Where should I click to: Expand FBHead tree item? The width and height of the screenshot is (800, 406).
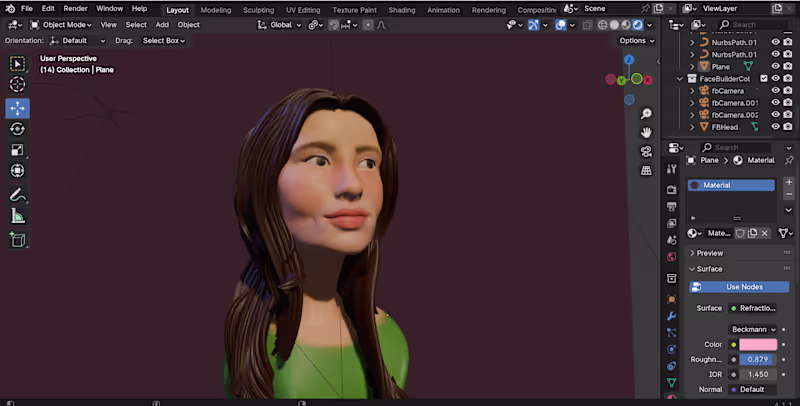(692, 127)
